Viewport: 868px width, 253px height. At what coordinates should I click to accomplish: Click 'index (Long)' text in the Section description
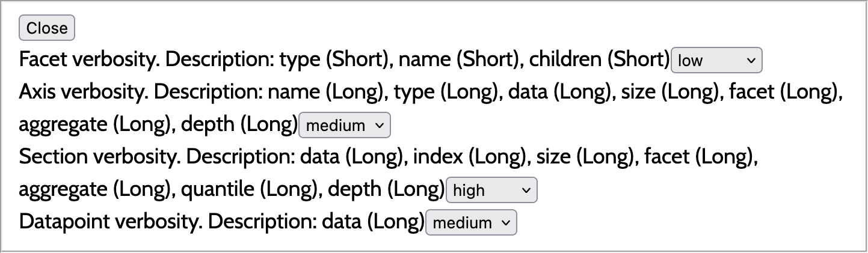[465, 157]
